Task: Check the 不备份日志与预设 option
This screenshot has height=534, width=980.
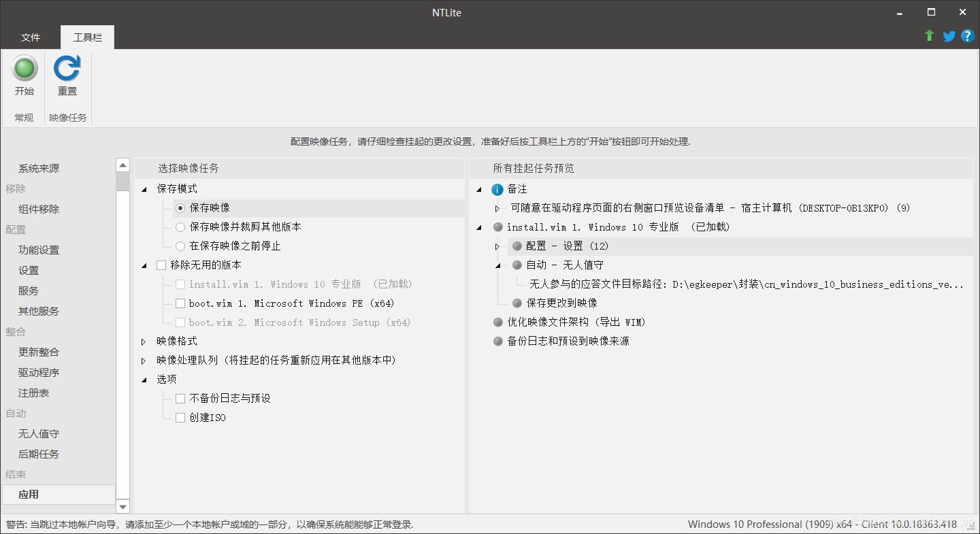Action: coord(180,399)
